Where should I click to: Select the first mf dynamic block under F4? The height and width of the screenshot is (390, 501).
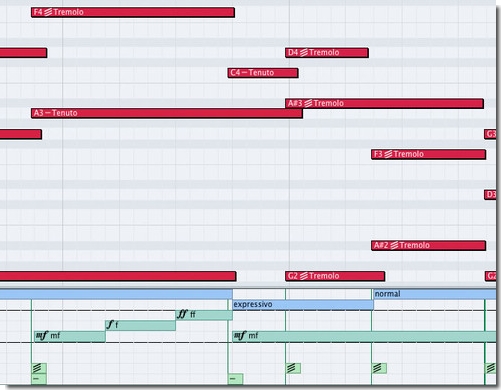click(x=70, y=336)
